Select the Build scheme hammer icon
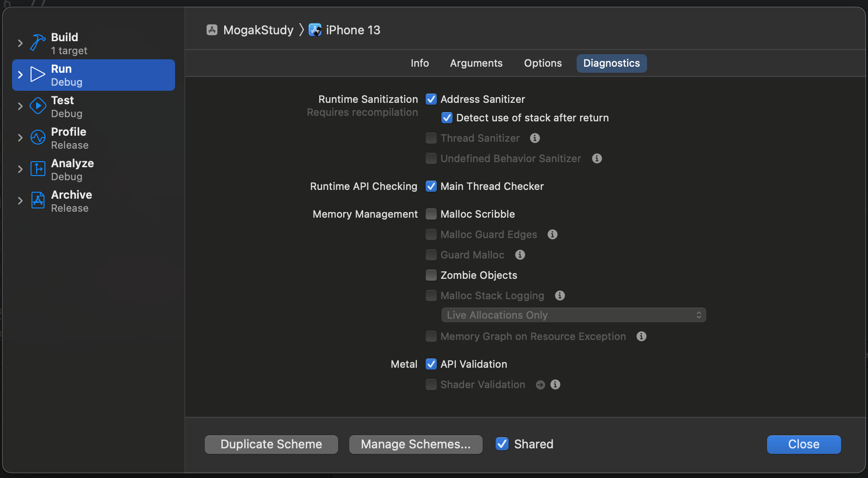Screen dimensions: 868x478 37,43
